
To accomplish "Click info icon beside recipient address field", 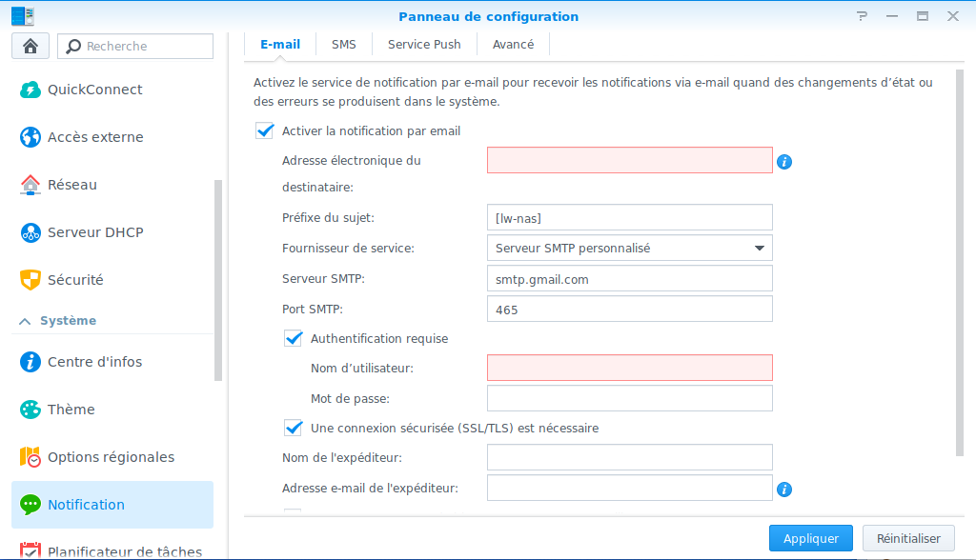I will (x=784, y=162).
